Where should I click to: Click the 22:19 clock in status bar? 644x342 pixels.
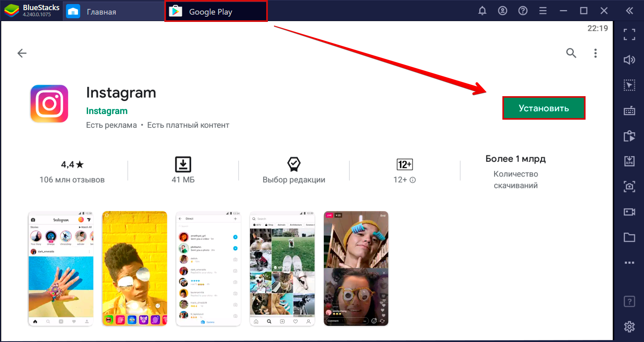(598, 28)
